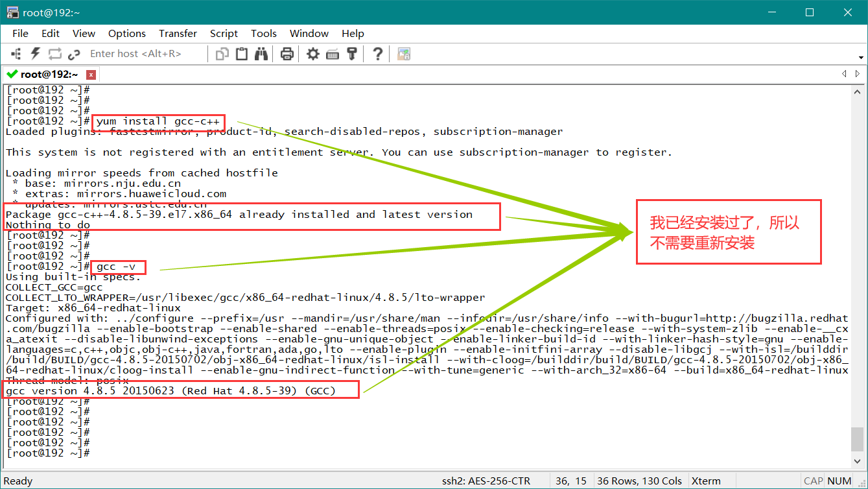868x489 pixels.
Task: Open the Session Manager toolbar icon
Action: click(16, 54)
